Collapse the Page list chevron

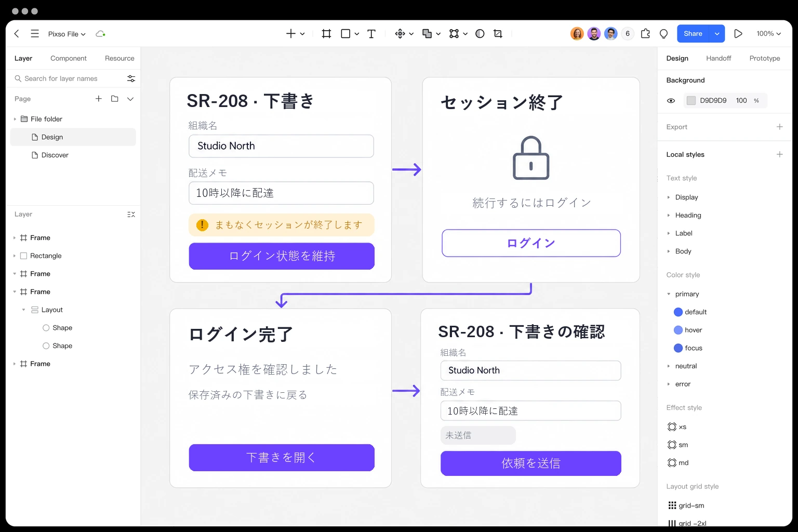[130, 99]
